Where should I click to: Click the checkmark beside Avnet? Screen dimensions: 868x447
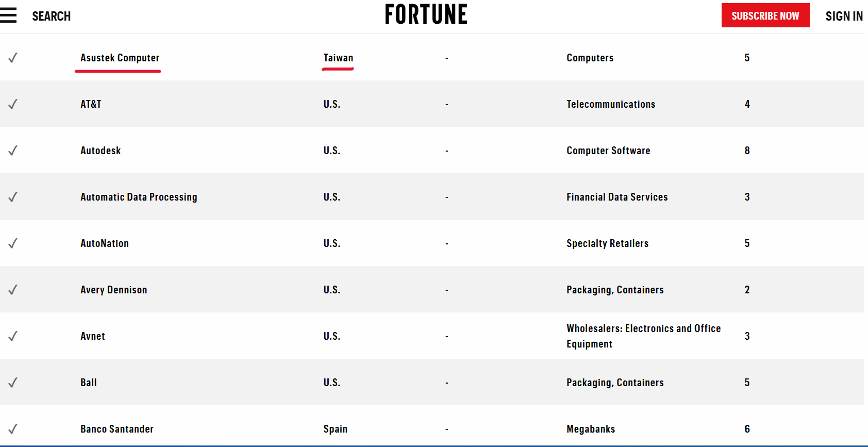pos(13,336)
